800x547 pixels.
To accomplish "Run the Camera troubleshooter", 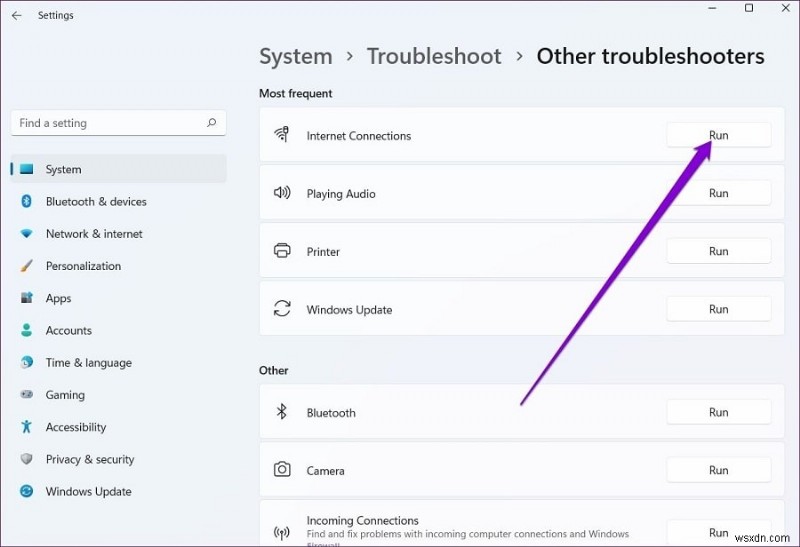I will pyautogui.click(x=718, y=470).
